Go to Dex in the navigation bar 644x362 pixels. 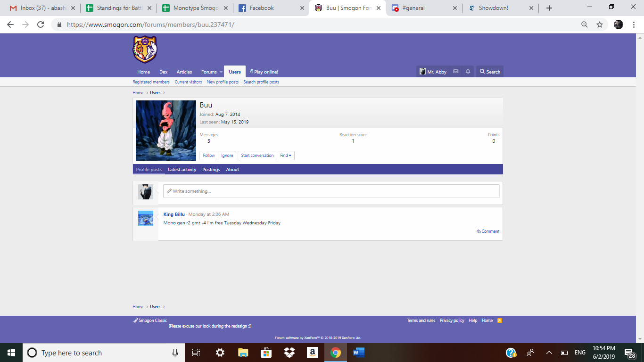tap(164, 72)
